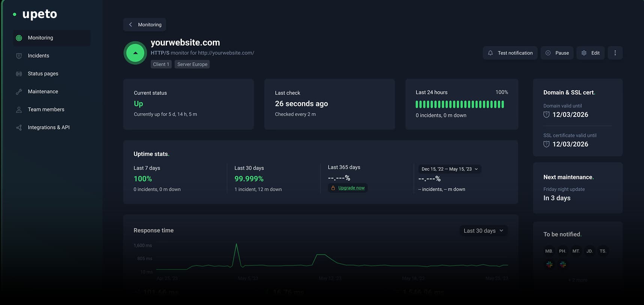Click the '99.999%' last 30 days value
This screenshot has width=644, height=305.
coord(249,179)
